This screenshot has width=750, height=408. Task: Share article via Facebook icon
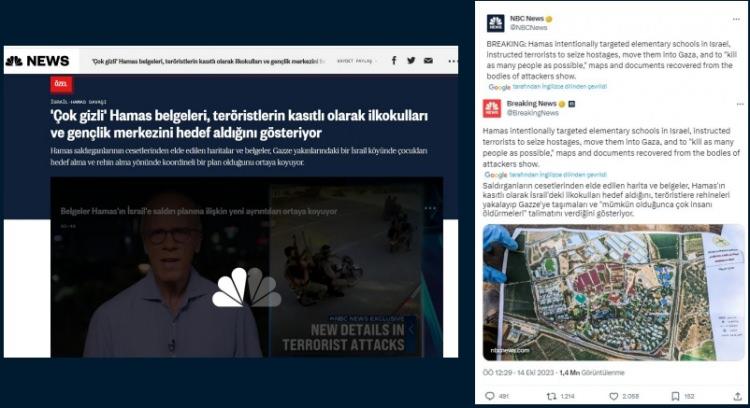(x=394, y=60)
